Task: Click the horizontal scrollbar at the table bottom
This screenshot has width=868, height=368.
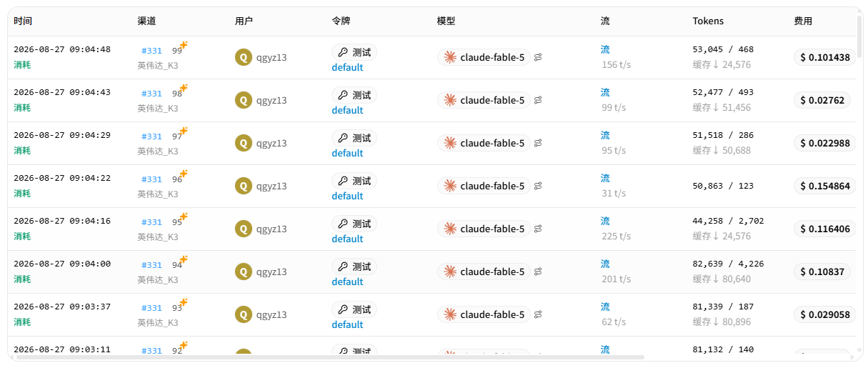Action: pos(329,357)
